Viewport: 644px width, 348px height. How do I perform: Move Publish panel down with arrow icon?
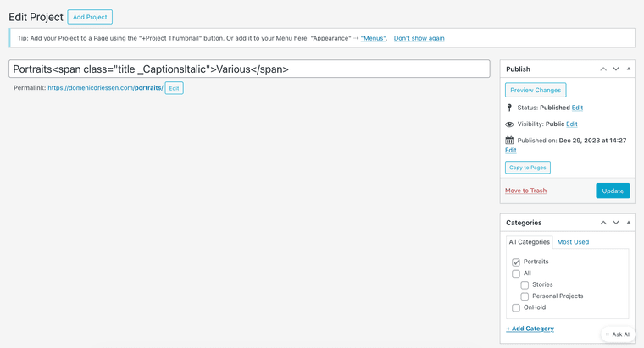(616, 69)
